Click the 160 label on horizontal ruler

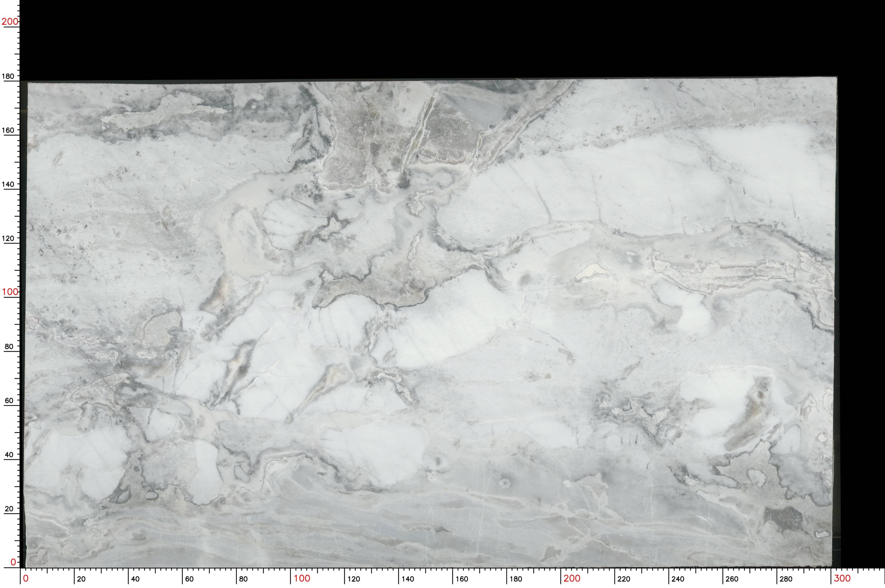[462, 579]
